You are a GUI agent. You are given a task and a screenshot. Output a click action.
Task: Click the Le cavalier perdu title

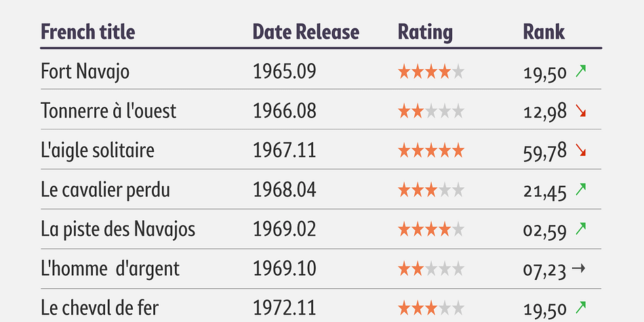[x=105, y=190]
